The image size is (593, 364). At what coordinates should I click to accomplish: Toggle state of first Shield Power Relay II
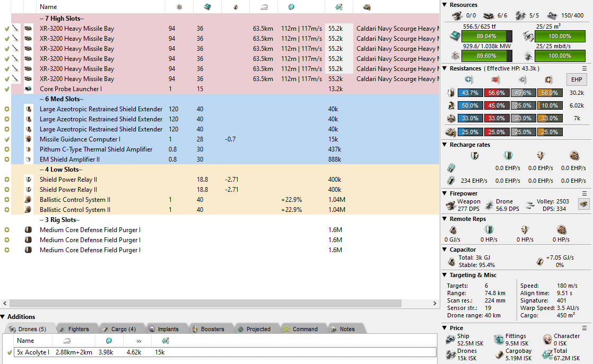click(x=6, y=180)
